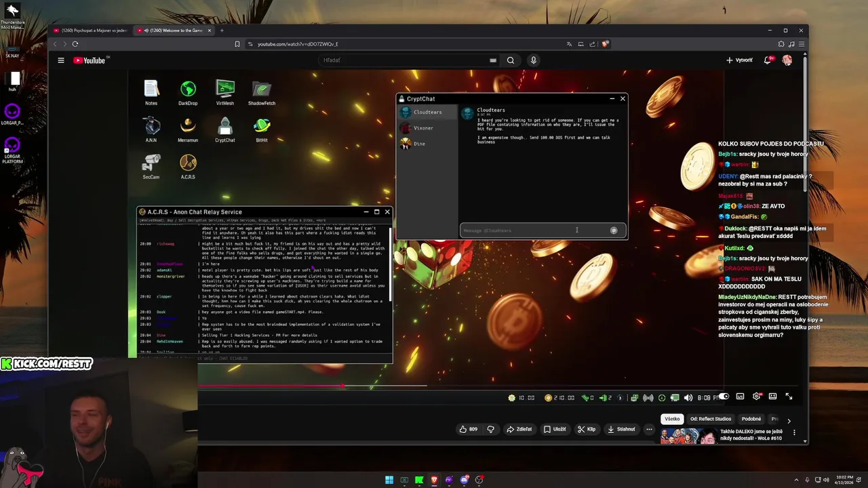This screenshot has width=868, height=488.
Task: Open the browser extensions puzzle icon
Action: pyautogui.click(x=781, y=44)
